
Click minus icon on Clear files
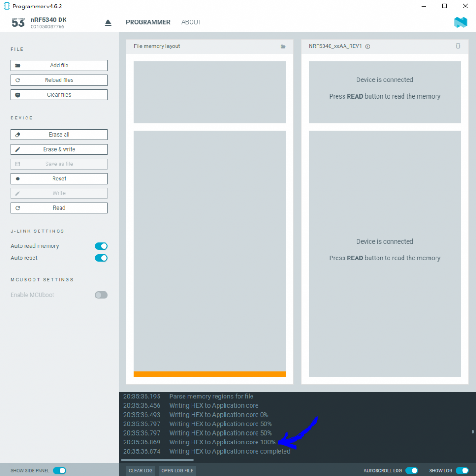click(x=18, y=95)
